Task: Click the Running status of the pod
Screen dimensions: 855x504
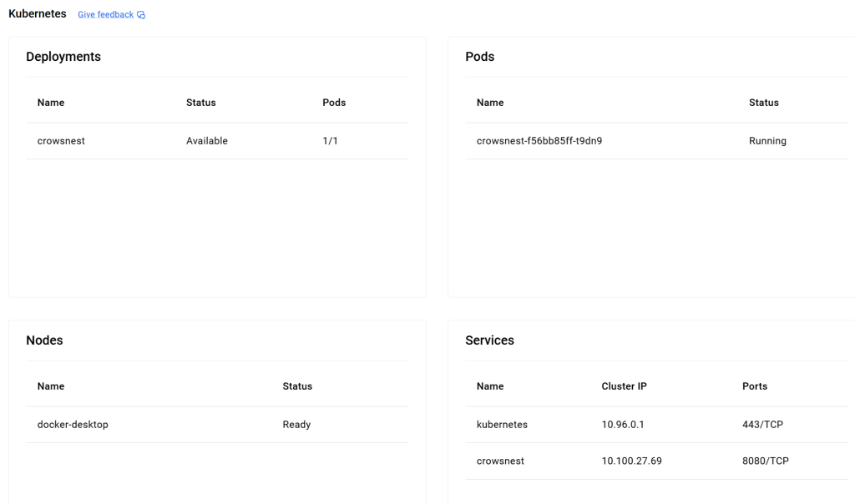Action: tap(767, 141)
